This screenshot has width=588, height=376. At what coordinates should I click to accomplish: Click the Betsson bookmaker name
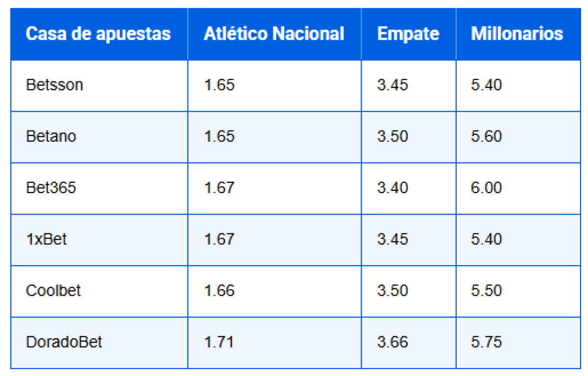[54, 85]
